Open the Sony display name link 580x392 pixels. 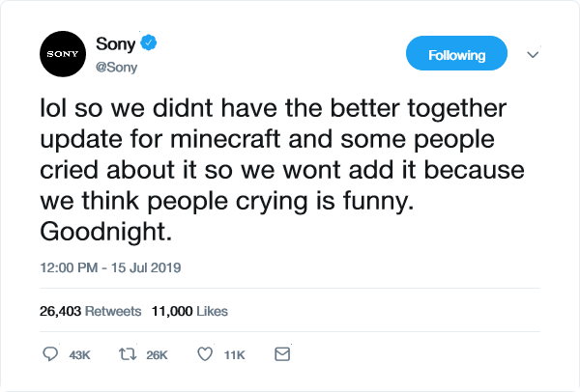(x=115, y=43)
